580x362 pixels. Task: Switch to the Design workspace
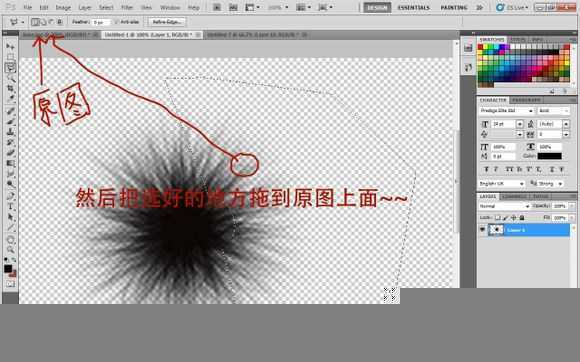(x=377, y=7)
